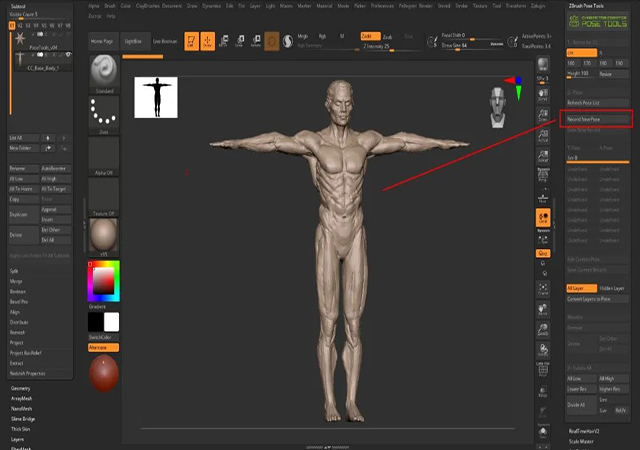
Task: Activate the Draw mode button
Action: [x=207, y=40]
